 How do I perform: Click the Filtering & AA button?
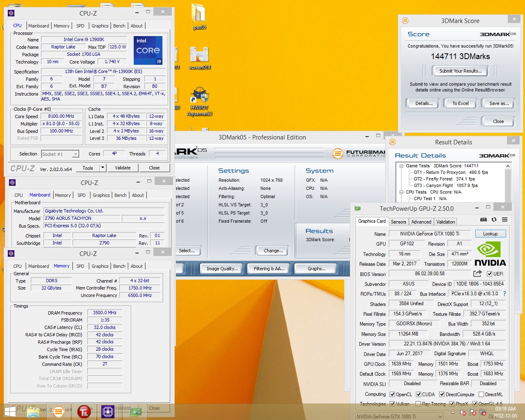point(269,269)
